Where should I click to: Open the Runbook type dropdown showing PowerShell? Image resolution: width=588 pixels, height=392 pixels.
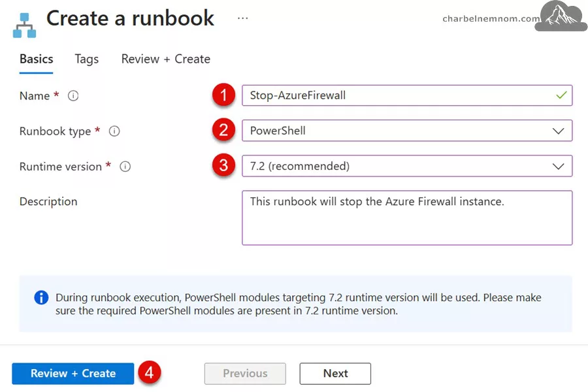[407, 131]
